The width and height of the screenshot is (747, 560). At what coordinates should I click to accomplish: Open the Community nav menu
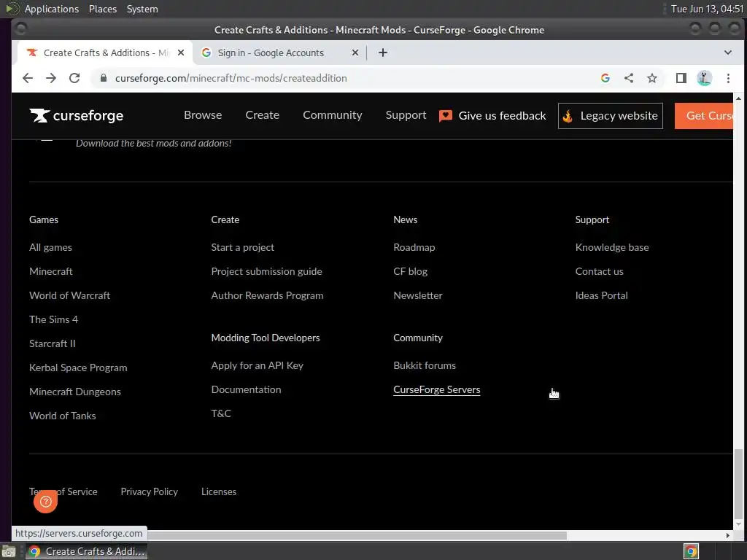pyautogui.click(x=333, y=115)
